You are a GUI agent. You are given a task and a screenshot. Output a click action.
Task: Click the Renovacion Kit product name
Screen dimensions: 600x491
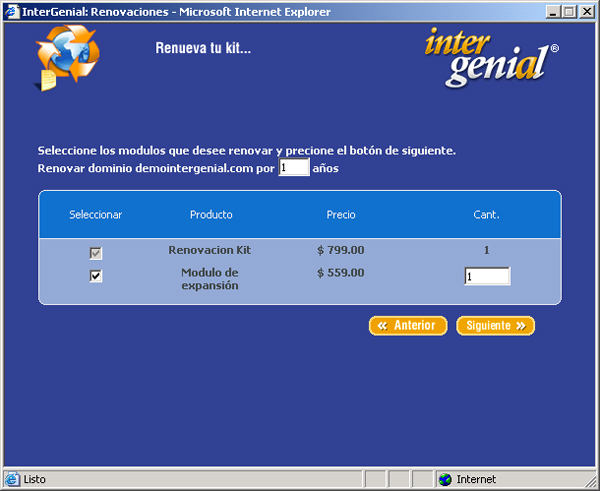210,250
